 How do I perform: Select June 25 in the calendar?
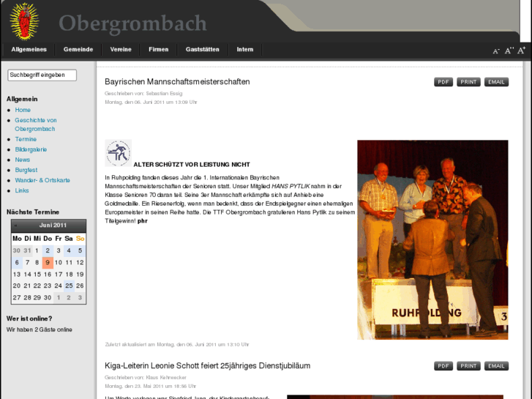pos(69,286)
